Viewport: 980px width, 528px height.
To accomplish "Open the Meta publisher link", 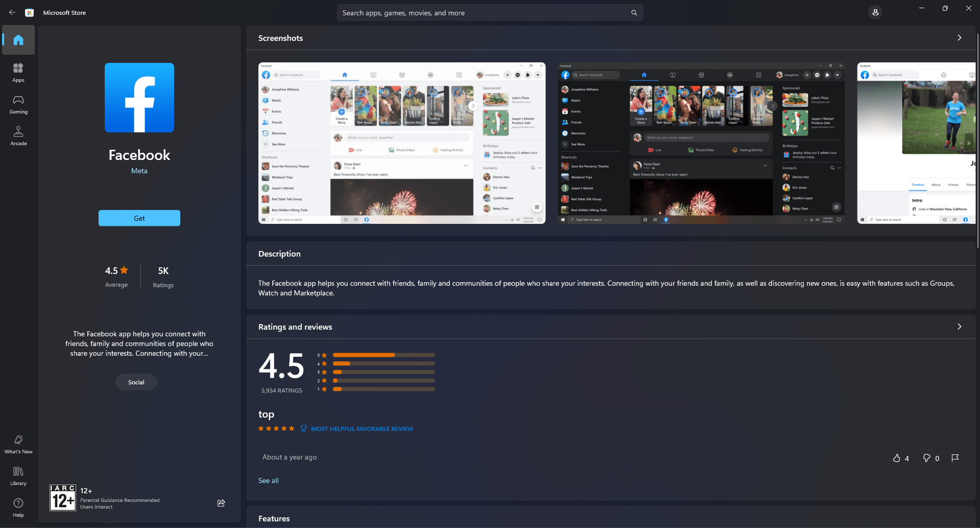I will pos(139,171).
